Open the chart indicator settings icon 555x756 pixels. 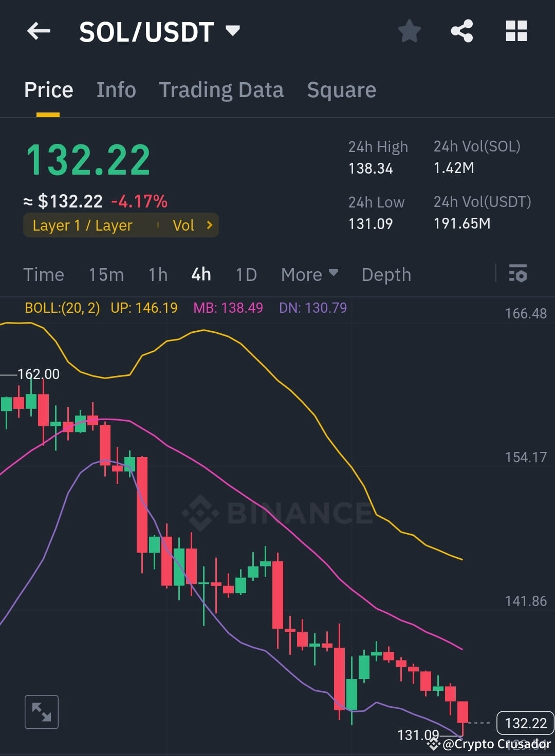(x=517, y=274)
